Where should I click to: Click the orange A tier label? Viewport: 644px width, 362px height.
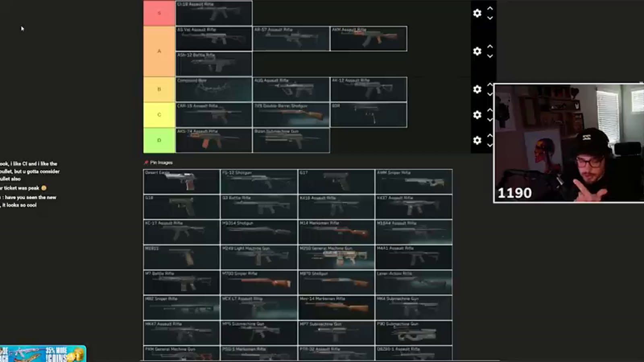click(x=159, y=51)
